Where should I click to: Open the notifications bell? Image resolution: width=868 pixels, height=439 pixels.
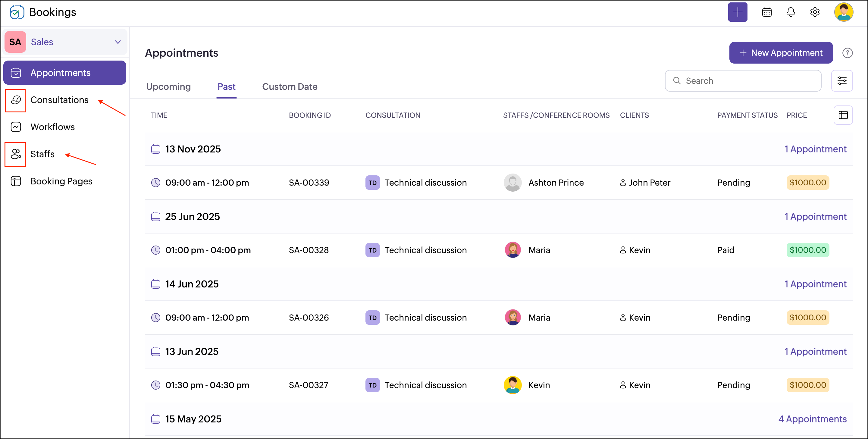tap(791, 12)
